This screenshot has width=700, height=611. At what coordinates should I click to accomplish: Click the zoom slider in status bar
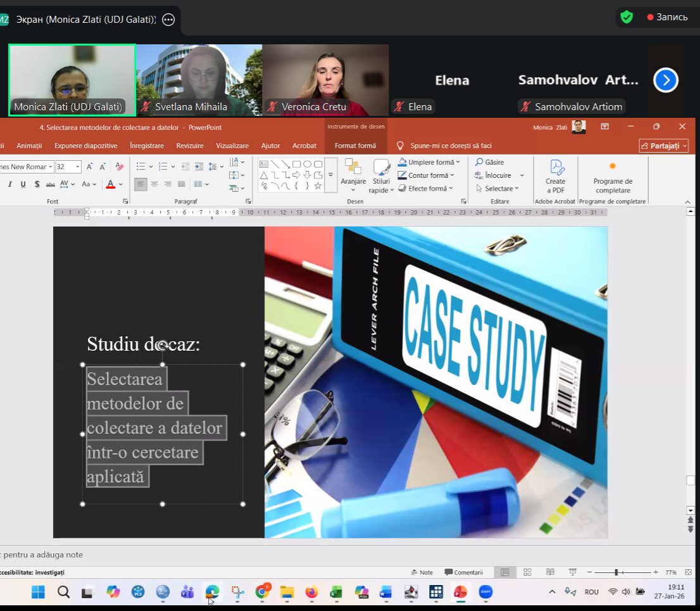point(616,572)
